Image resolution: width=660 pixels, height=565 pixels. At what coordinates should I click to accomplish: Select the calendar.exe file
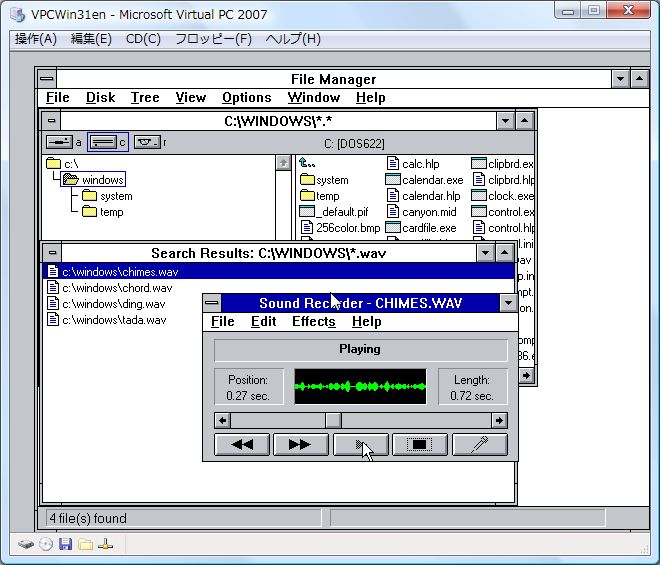tap(424, 180)
